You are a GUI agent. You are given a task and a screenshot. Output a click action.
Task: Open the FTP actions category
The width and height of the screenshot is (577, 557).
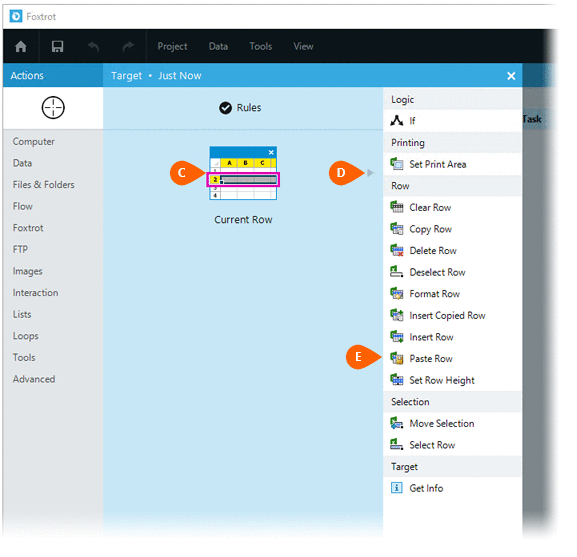point(20,249)
